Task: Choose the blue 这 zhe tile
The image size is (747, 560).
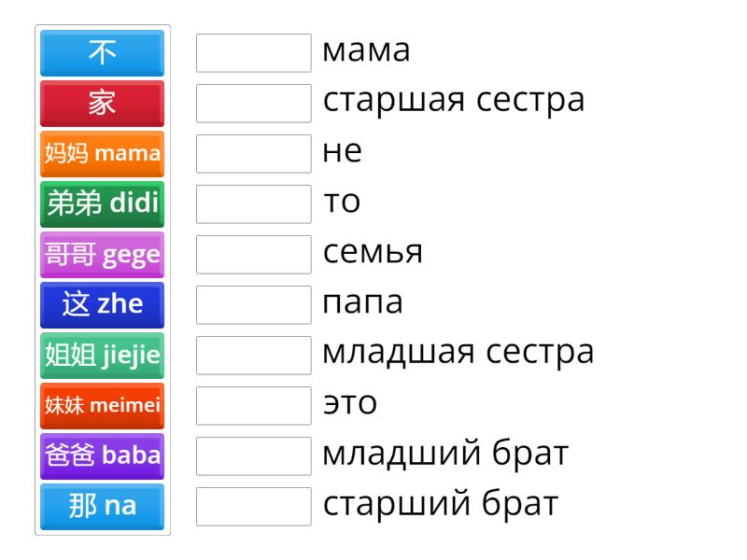Action: (x=103, y=305)
